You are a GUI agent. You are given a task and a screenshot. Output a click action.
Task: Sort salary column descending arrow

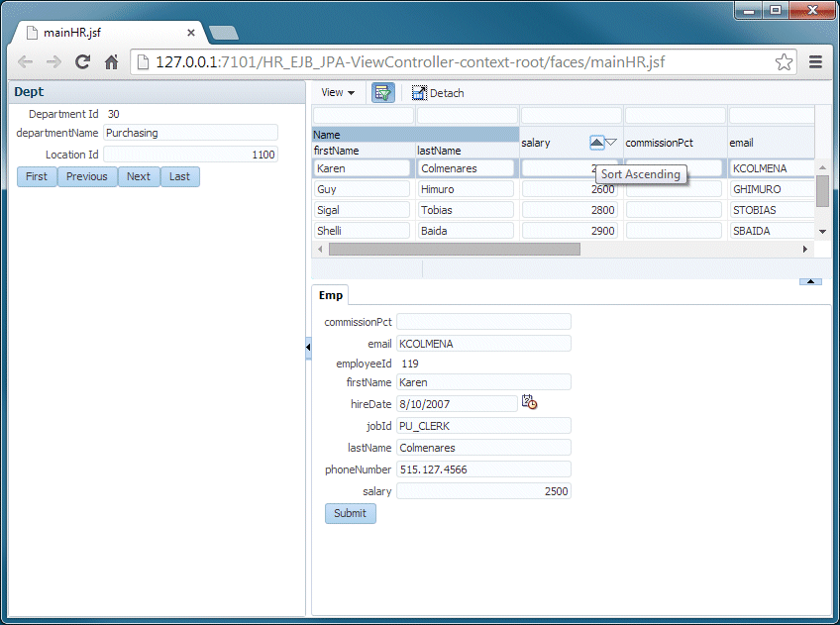pyautogui.click(x=611, y=143)
